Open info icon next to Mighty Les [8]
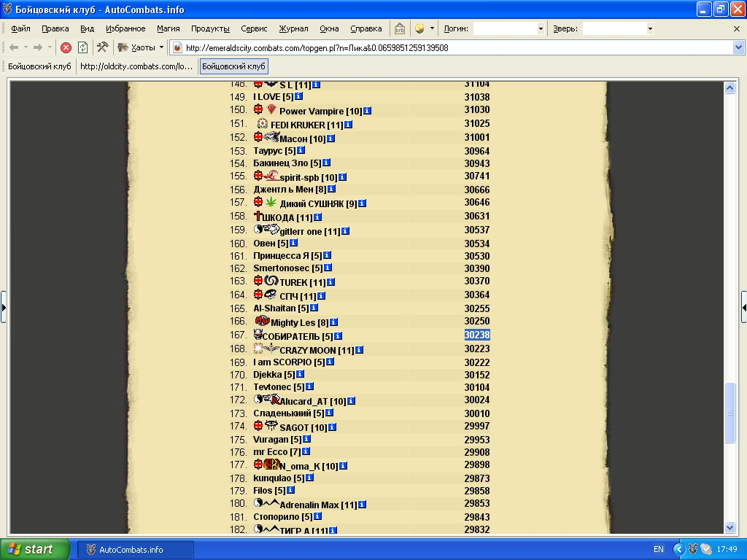The height and width of the screenshot is (560, 747). point(333,322)
